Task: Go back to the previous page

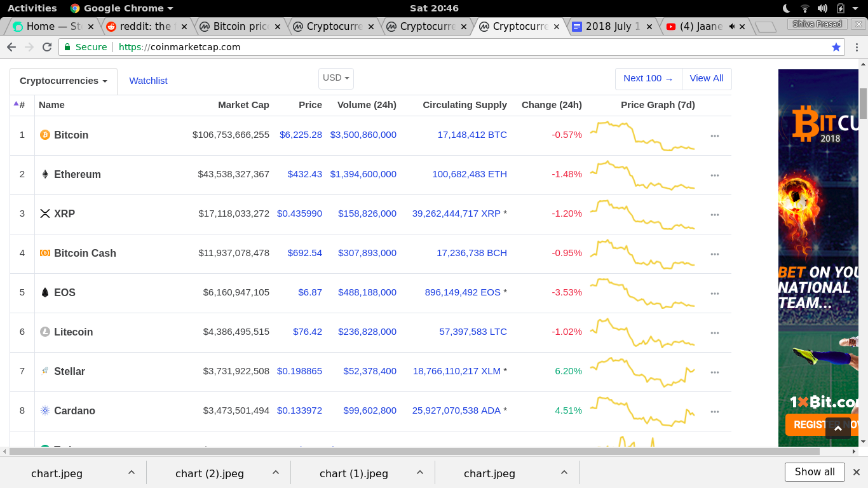Action: 11,47
